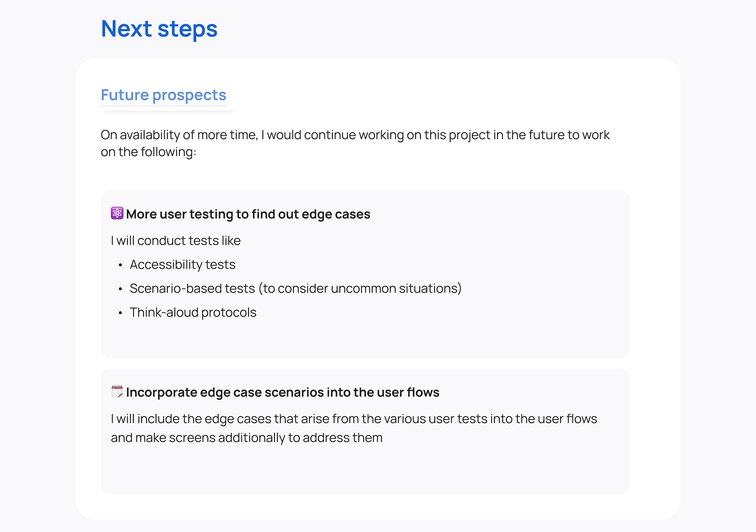Click the line starting 'On availability of more time'
756x532 pixels.
[355, 135]
